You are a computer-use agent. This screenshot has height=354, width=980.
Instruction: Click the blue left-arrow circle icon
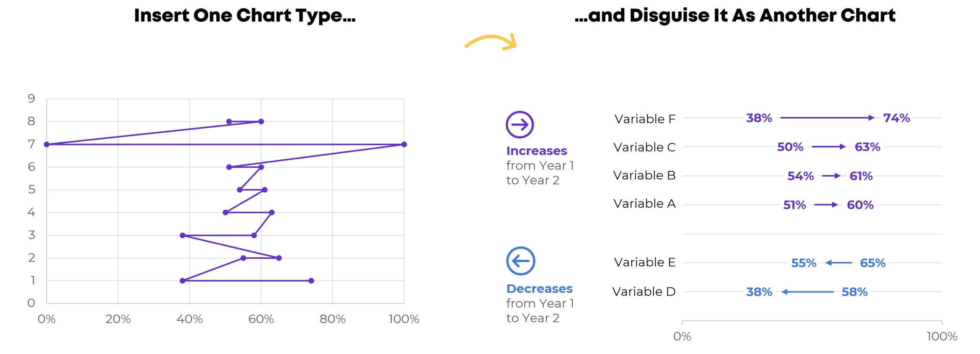(520, 261)
